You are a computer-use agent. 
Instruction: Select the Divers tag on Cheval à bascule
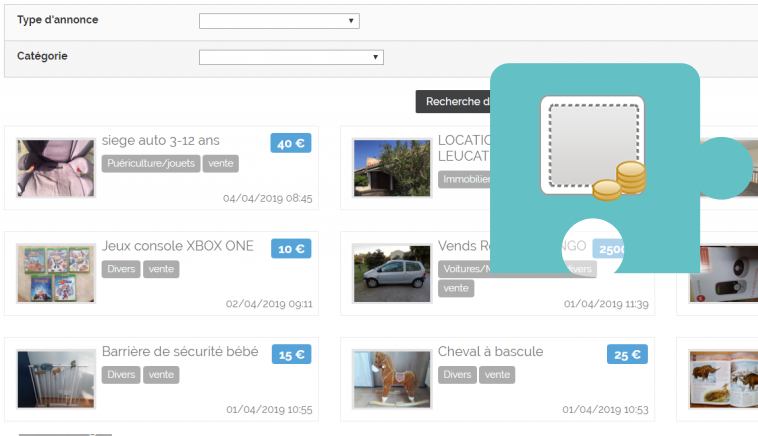(457, 375)
